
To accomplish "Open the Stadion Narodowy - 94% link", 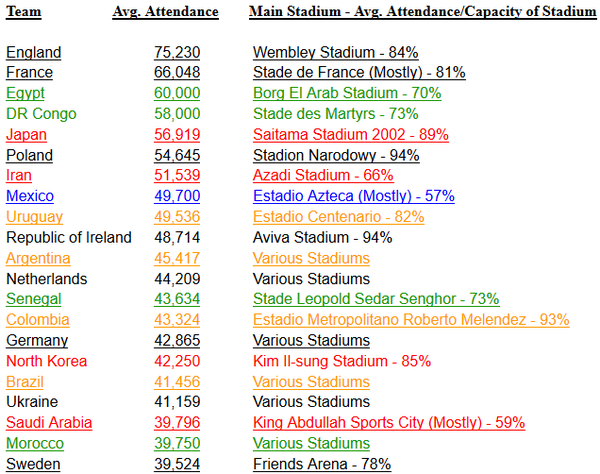I will pyautogui.click(x=336, y=155).
